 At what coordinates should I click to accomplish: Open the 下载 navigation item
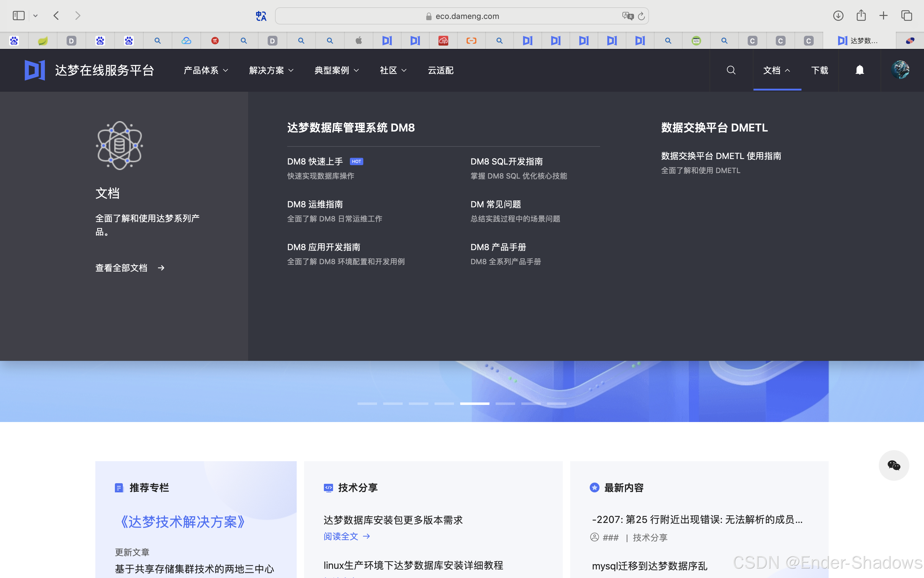820,70
